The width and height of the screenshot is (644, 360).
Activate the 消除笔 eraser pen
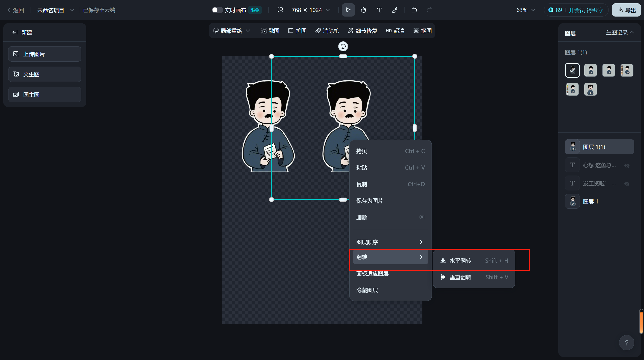click(327, 31)
